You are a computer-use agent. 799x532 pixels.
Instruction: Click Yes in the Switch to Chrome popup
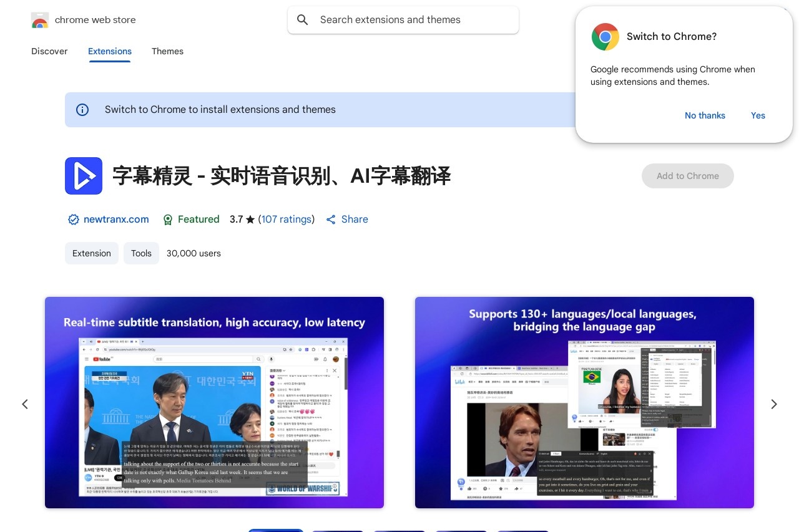[x=758, y=115]
